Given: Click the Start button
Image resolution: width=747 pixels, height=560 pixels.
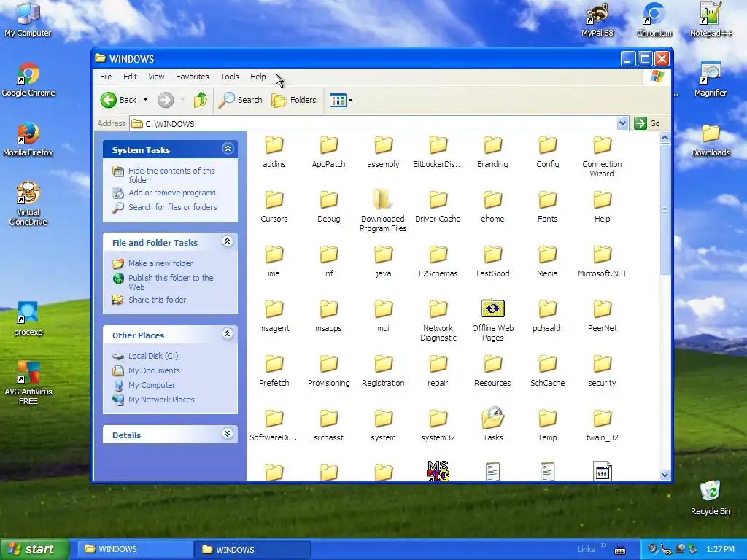Looking at the screenshot, I should click(x=35, y=550).
